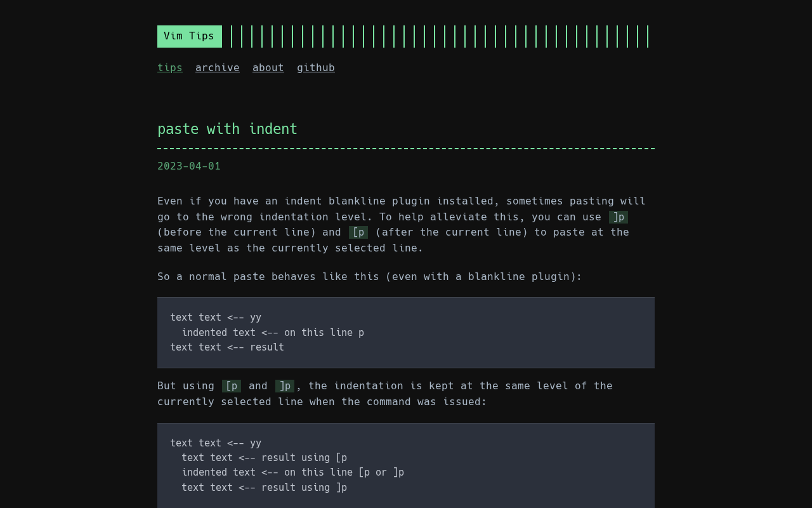The width and height of the screenshot is (812, 508).
Task: Click the Vim Tips site logo
Action: 189,36
